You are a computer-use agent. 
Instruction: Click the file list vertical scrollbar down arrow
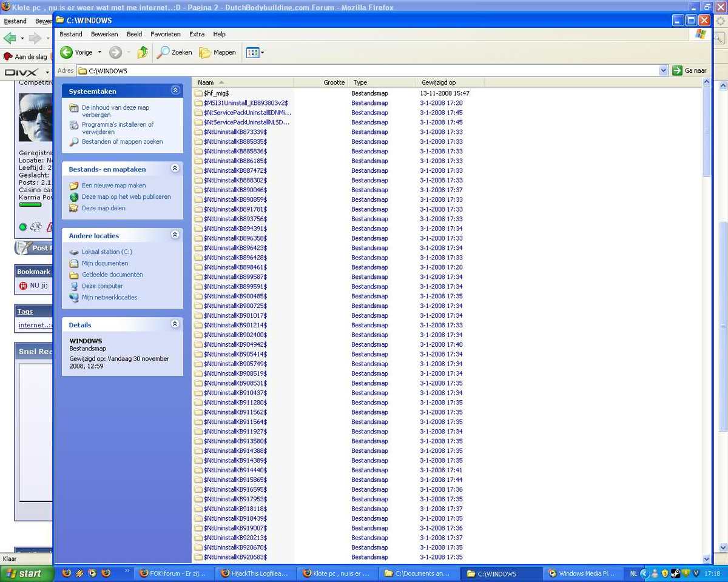tap(706, 559)
